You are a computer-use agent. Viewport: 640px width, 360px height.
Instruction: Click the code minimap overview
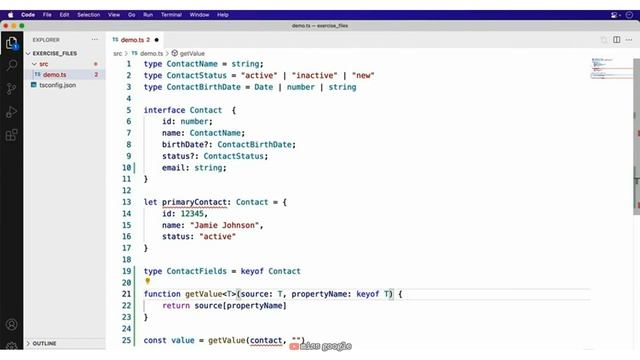(611, 69)
